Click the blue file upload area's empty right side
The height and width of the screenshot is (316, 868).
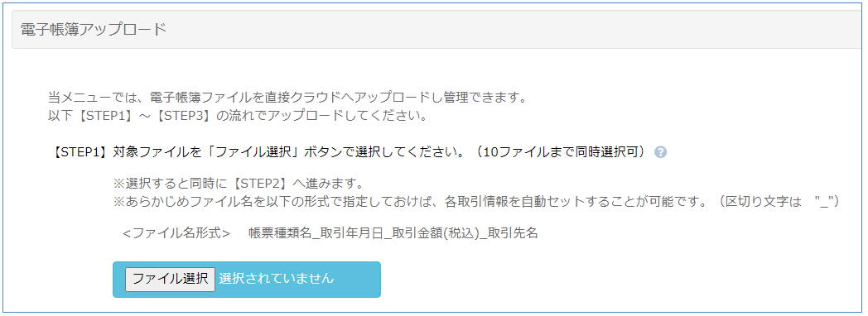pyautogui.click(x=357, y=280)
